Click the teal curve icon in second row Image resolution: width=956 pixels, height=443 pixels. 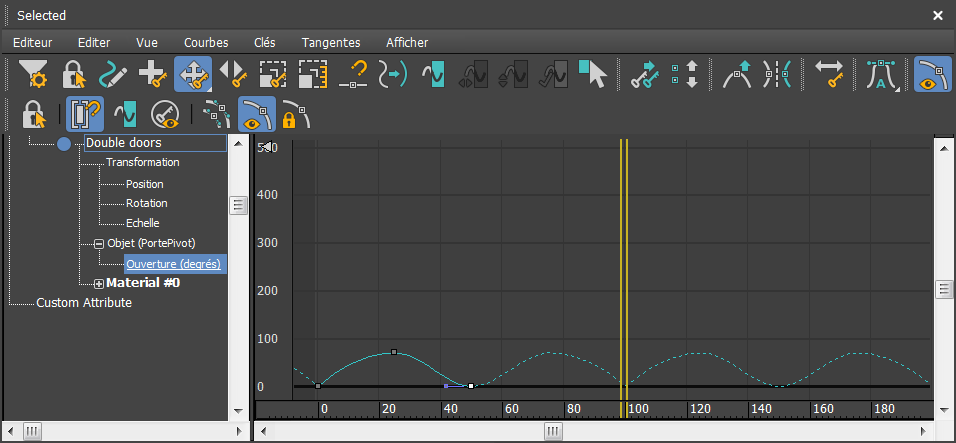click(x=125, y=115)
